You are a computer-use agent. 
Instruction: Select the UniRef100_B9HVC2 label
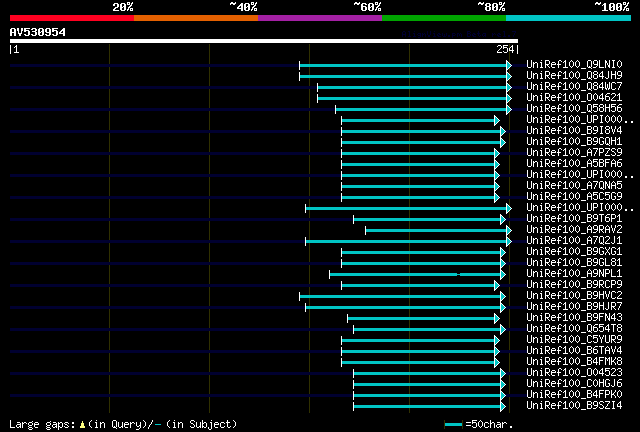point(574,296)
